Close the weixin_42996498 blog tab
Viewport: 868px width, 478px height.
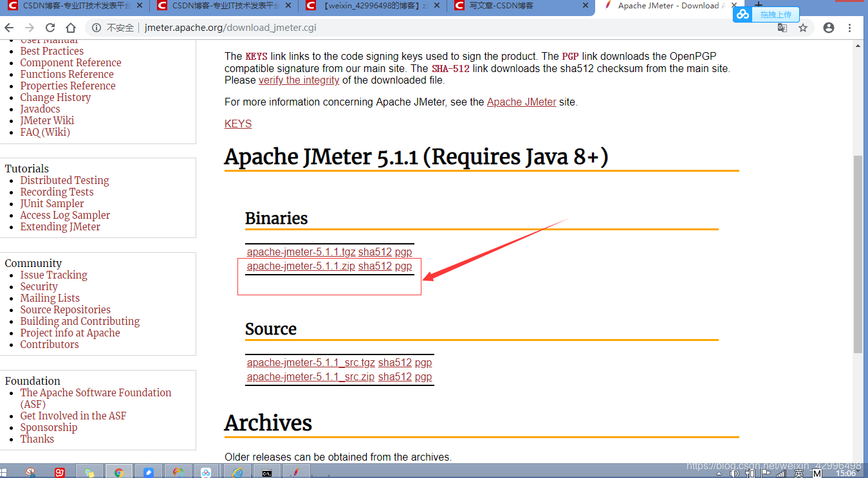(x=436, y=6)
